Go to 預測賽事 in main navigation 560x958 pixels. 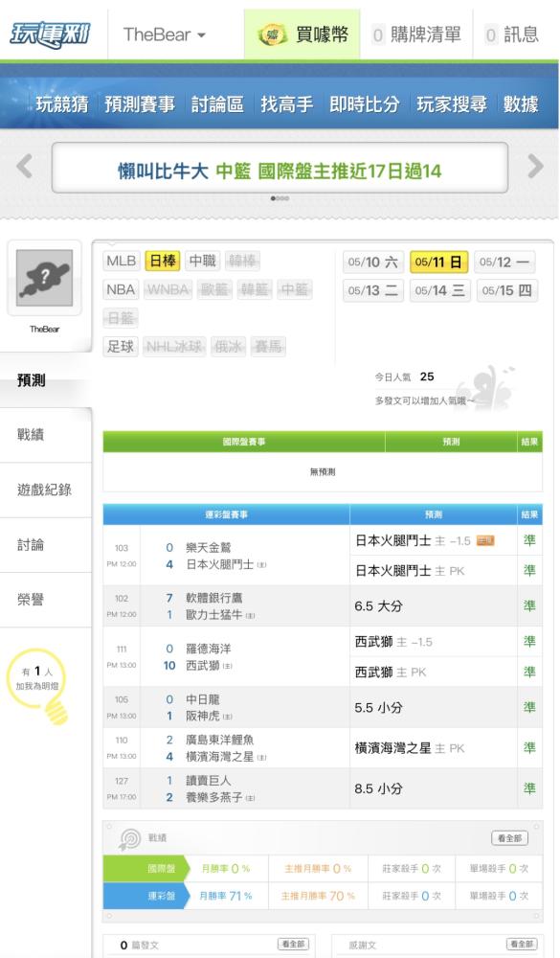pos(140,103)
